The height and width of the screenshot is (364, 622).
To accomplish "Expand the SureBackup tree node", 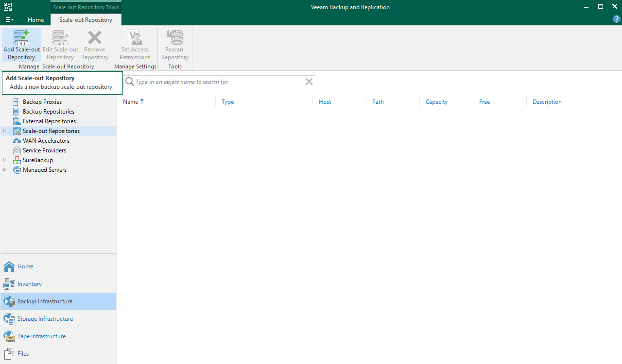I will [x=5, y=160].
